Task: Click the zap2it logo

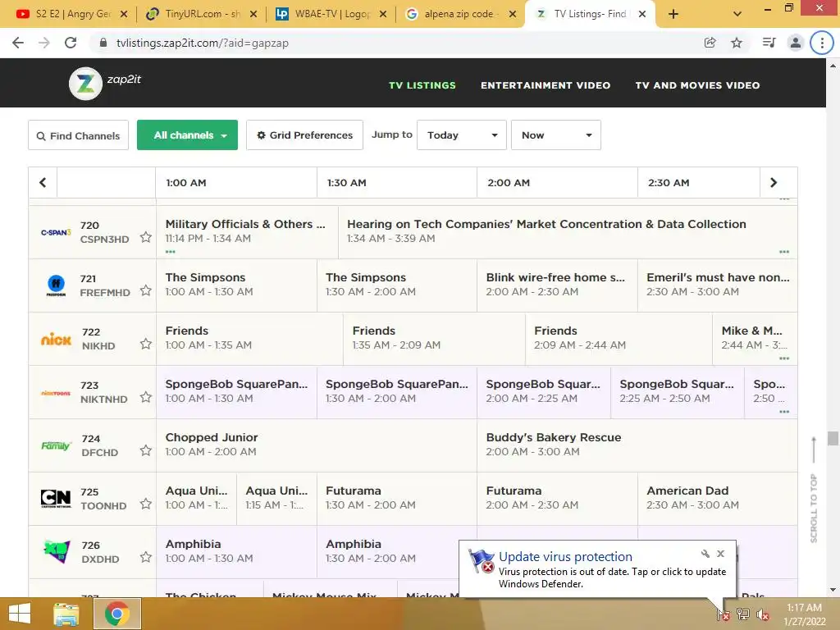Action: coord(105,83)
